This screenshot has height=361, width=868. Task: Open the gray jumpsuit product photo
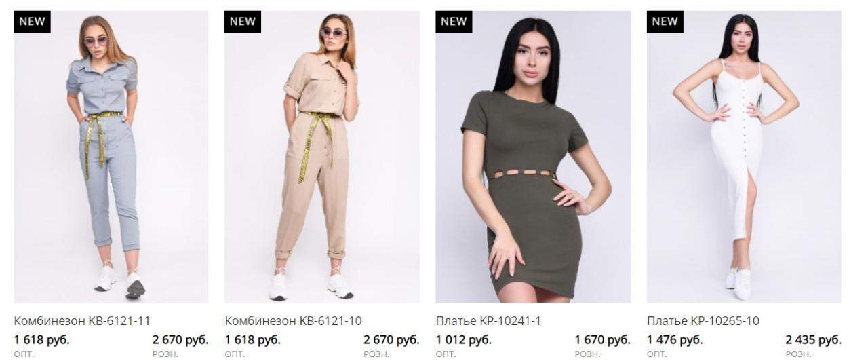(x=111, y=157)
